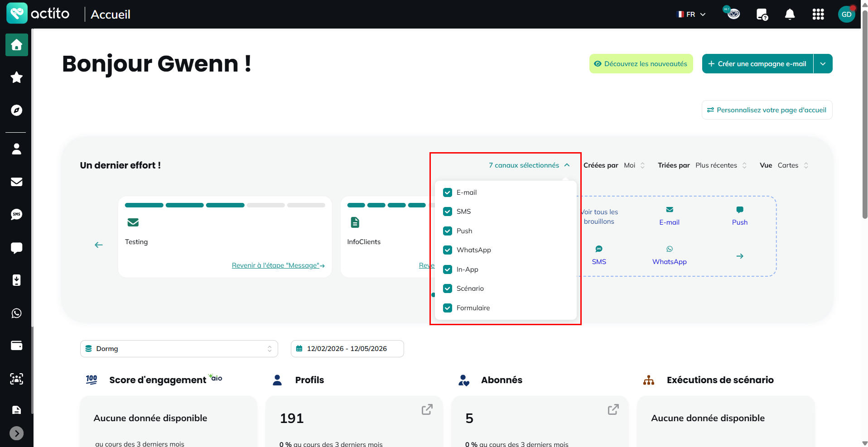Open the apps grid menu
868x447 pixels.
point(818,14)
